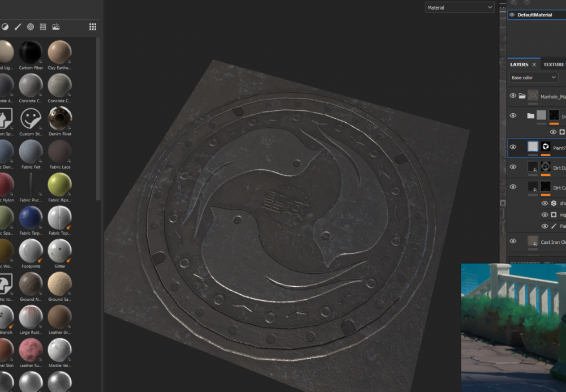Click the solo-visibility eye icon above DefaultMaterial
This screenshot has height=392, width=566.
tap(527, 3)
